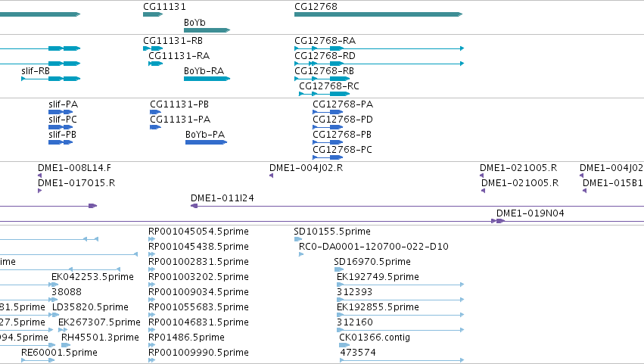This screenshot has height=364, width=644.
Task: Select the DME1-019N04 BAC label
Action: click(x=530, y=213)
